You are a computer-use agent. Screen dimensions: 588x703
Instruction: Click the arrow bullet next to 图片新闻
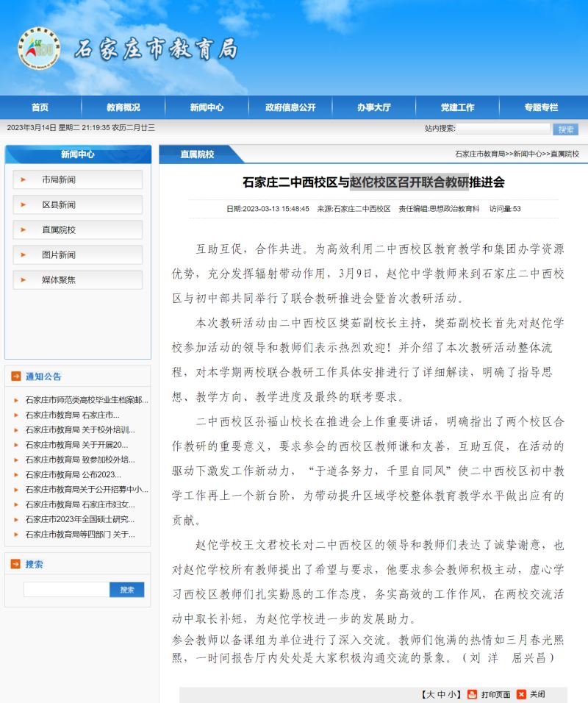click(x=24, y=254)
